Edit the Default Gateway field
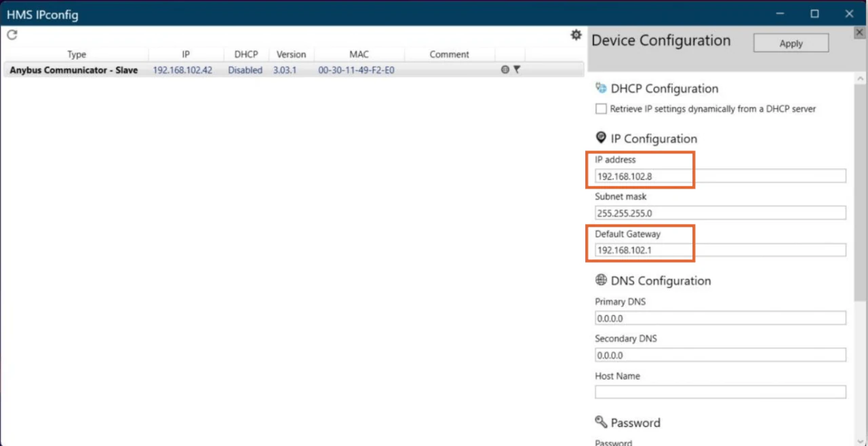The height and width of the screenshot is (446, 868). pos(720,250)
